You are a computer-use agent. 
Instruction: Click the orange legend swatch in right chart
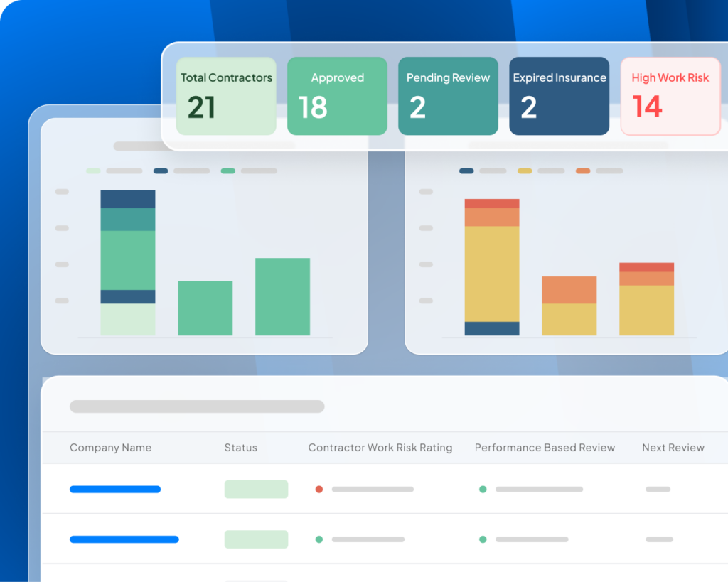point(583,171)
